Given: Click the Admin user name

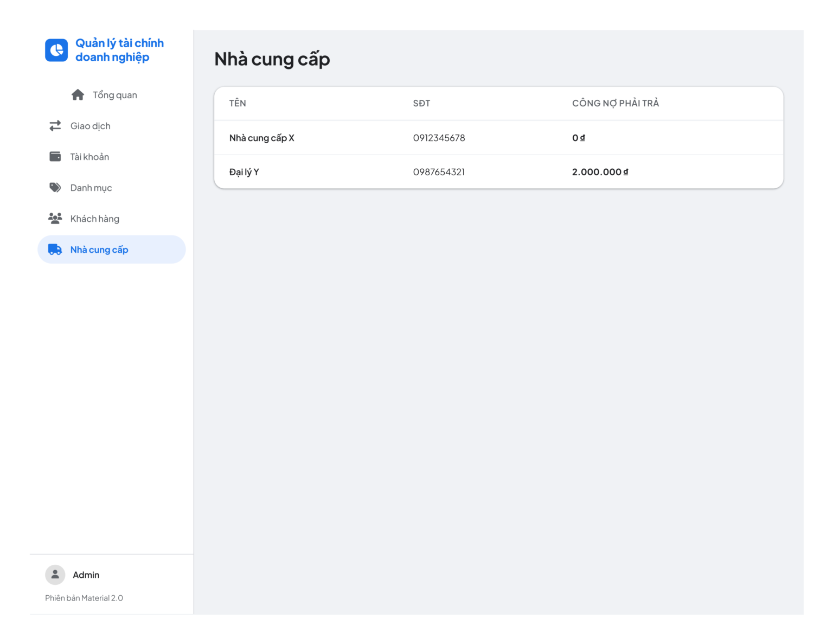Looking at the screenshot, I should click(x=86, y=575).
